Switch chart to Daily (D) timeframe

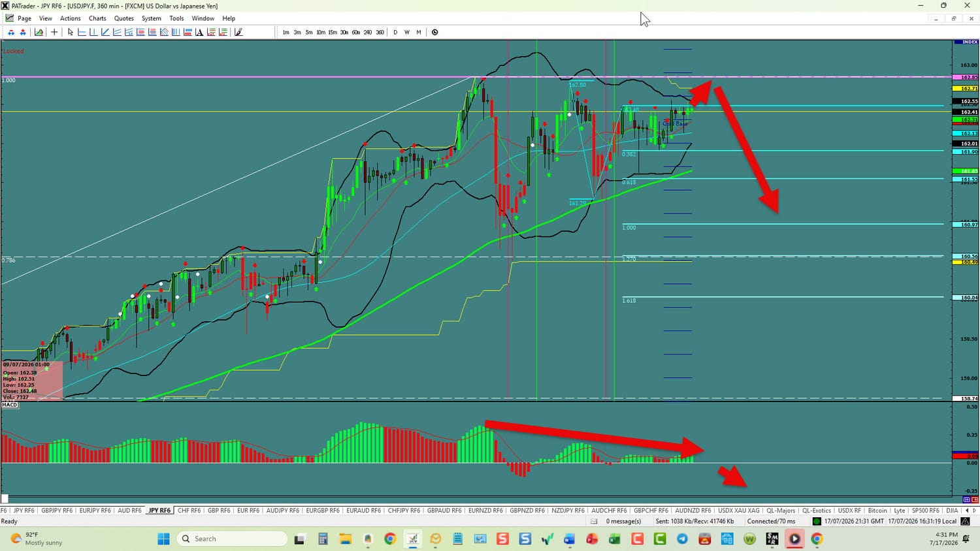point(395,32)
